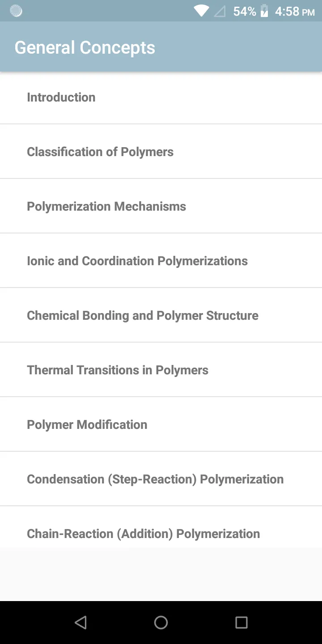Tap the mobile signal strength icon

click(x=220, y=11)
